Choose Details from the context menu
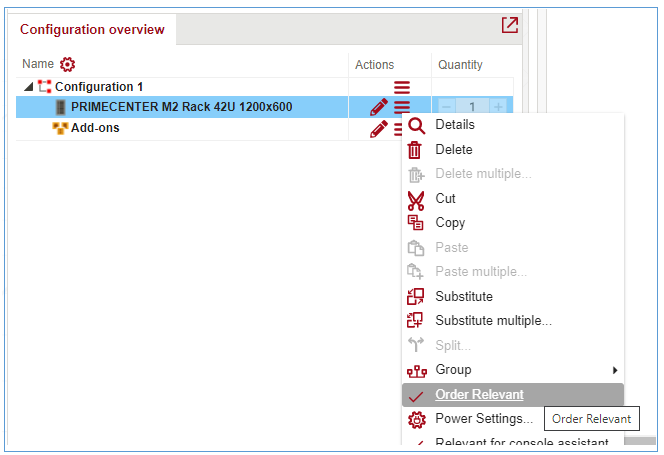Screen dimensions: 664x455 pos(513,125)
